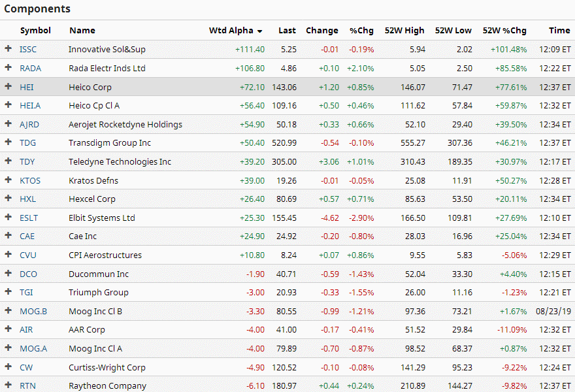Sort by the 52W %Chg header
The width and height of the screenshot is (575, 392).
504,31
